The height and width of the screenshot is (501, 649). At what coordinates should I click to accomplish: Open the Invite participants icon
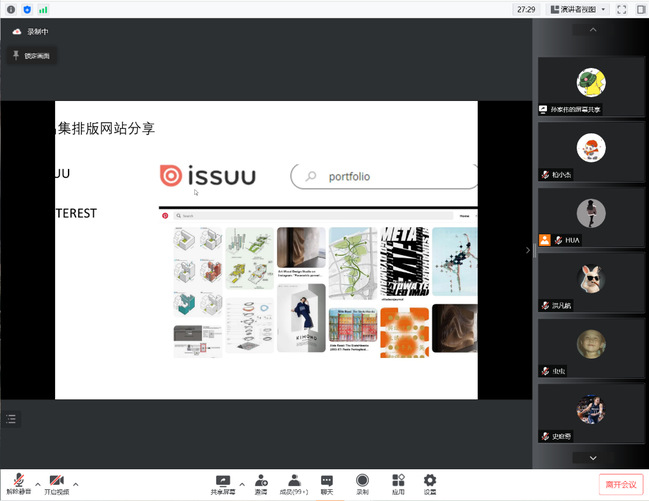click(x=261, y=482)
